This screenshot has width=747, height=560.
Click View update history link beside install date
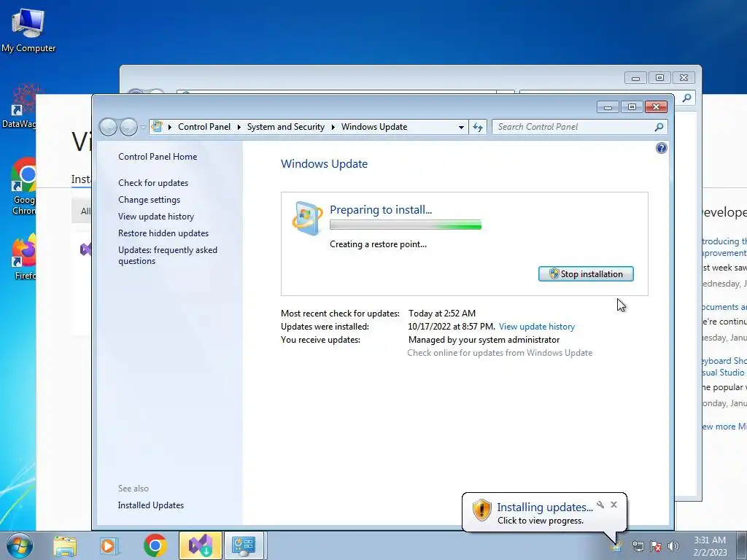(x=536, y=327)
